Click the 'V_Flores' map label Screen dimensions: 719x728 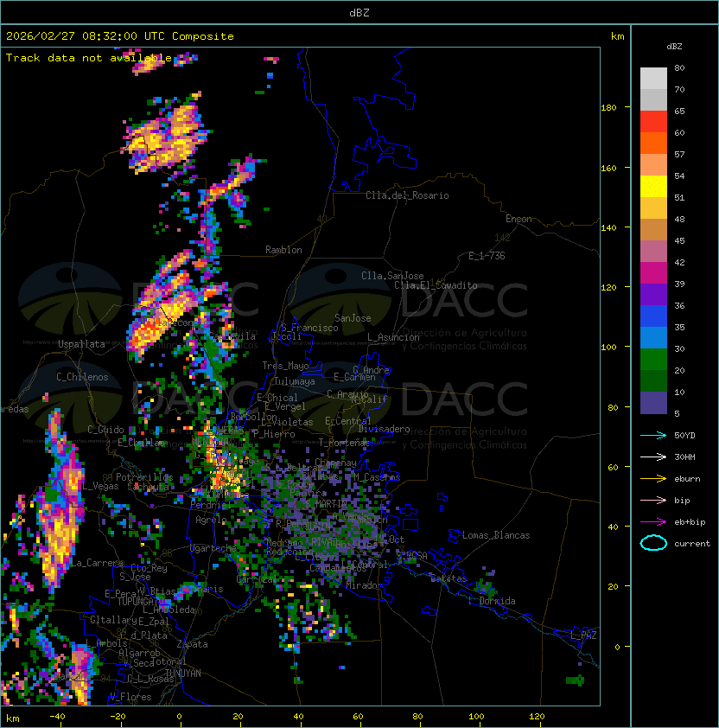tap(130, 697)
